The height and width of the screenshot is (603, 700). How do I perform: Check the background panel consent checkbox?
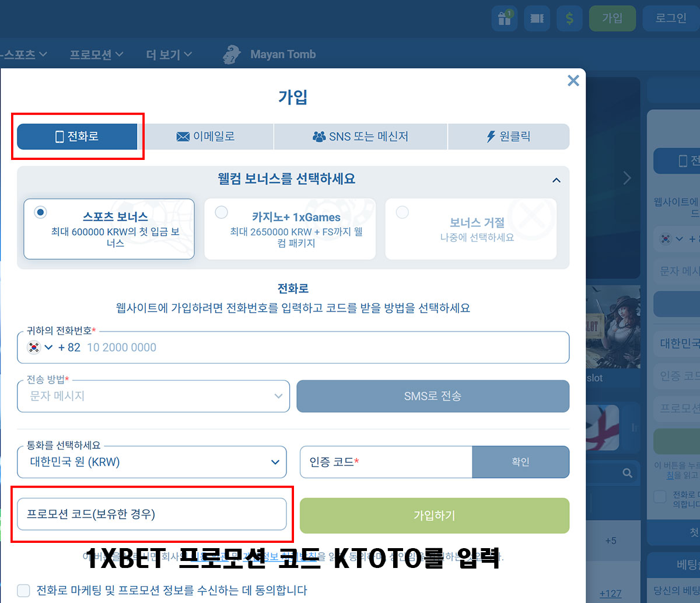[660, 497]
